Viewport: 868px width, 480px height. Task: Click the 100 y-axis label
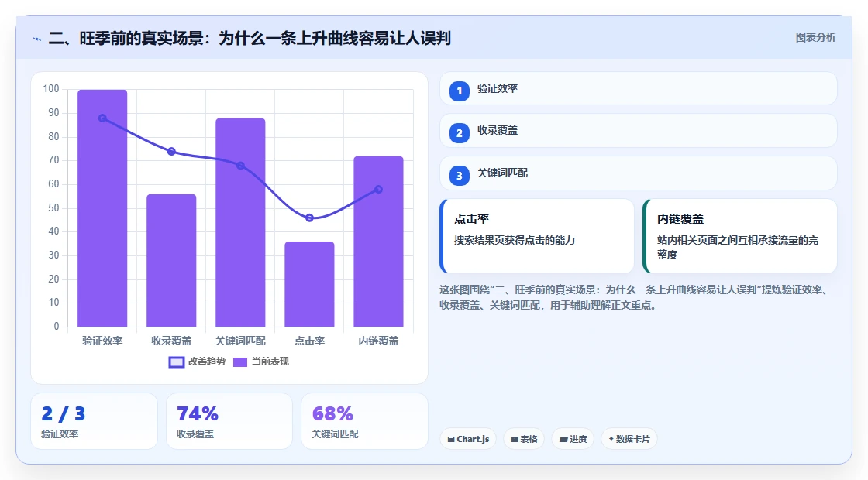click(51, 89)
